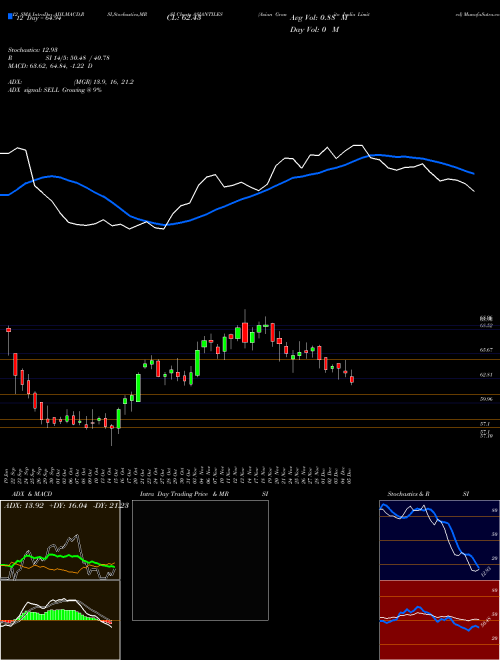Select the '12 Day - 64.94' moving average label

point(38,19)
